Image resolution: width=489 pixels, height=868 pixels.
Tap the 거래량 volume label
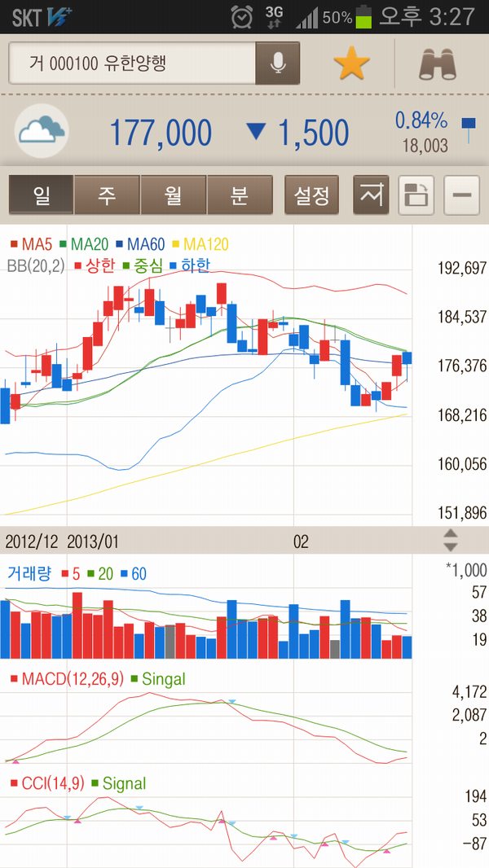tap(29, 573)
